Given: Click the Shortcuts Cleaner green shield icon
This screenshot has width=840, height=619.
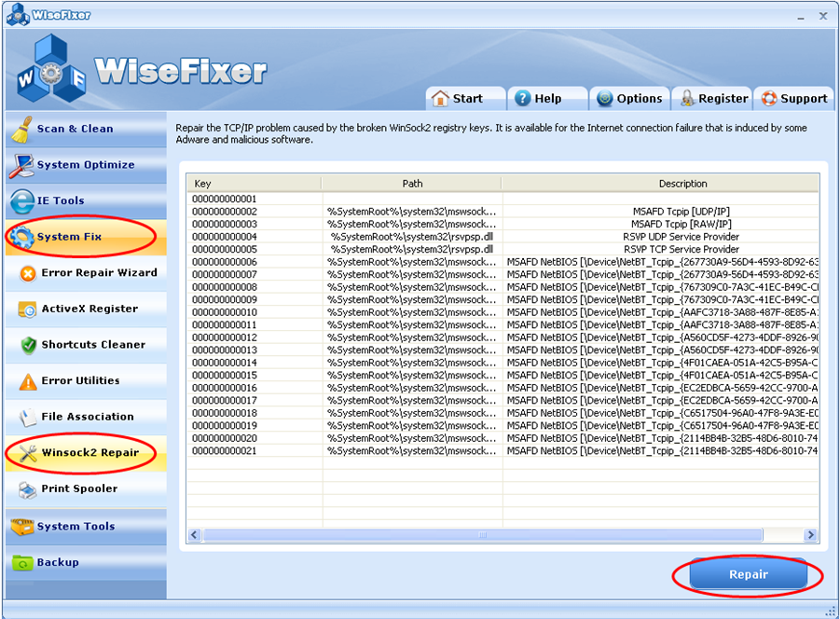Looking at the screenshot, I should coord(28,345).
